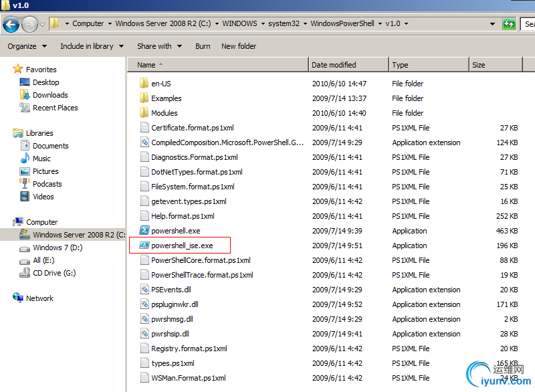Click the Windows Server 2008 R2 drive icon
Image resolution: width=535 pixels, height=392 pixels.
tap(25, 234)
